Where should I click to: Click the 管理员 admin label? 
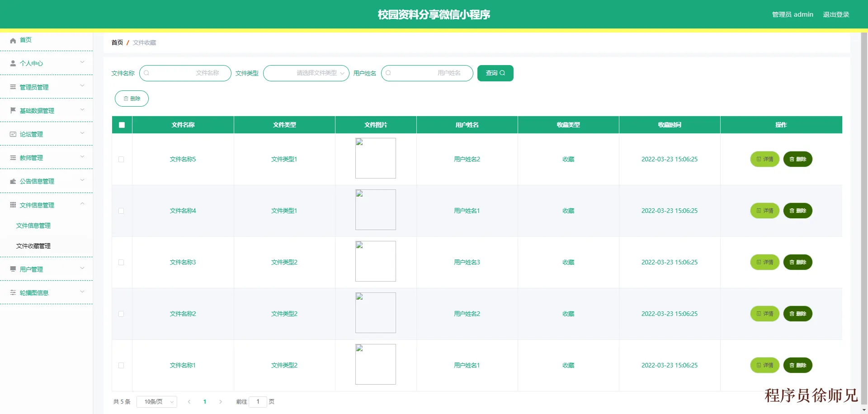[793, 14]
